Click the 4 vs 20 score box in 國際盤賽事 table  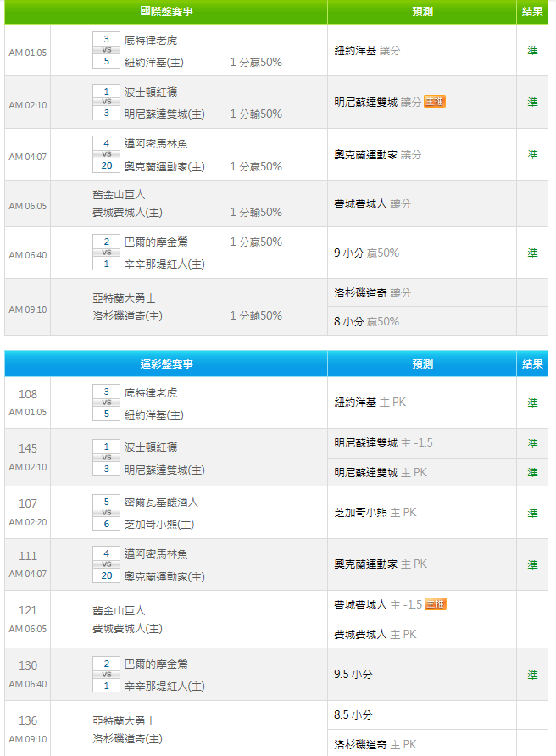click(x=106, y=154)
